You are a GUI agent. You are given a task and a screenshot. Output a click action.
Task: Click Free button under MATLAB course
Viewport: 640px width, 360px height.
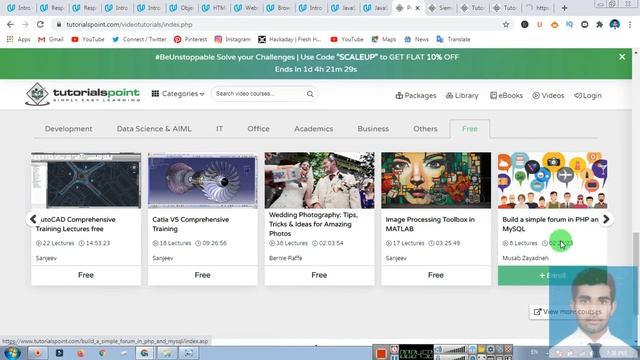point(436,275)
